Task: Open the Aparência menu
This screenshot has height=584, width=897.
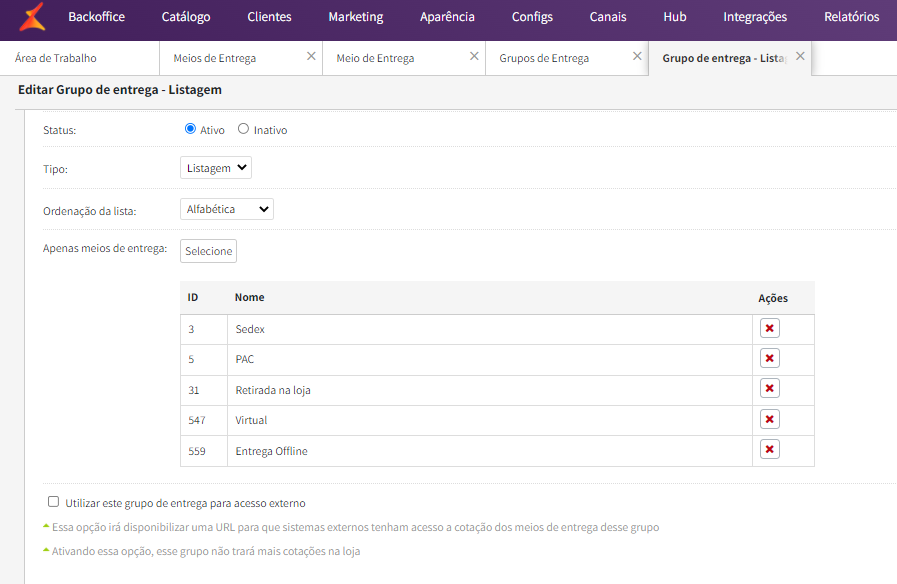Action: (447, 17)
